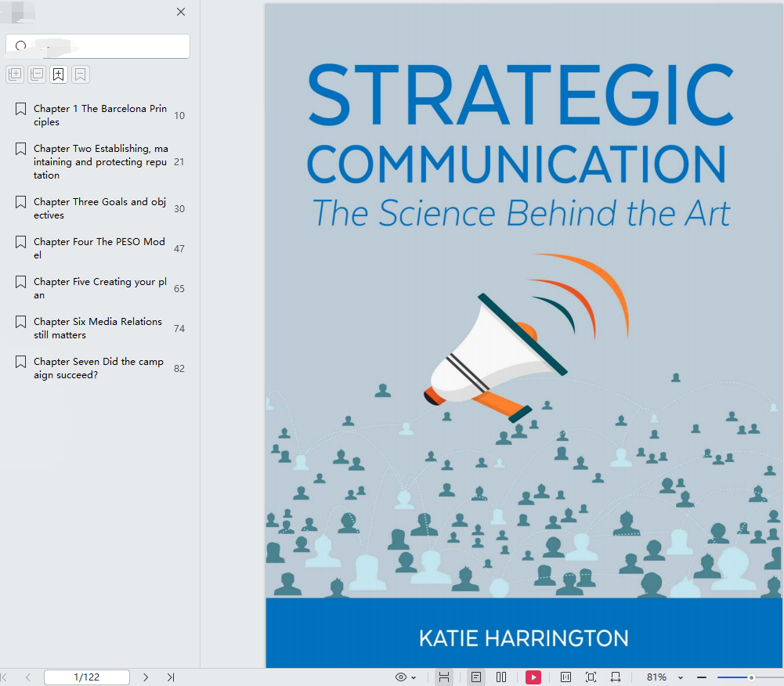Add a new bookmark icon
The height and width of the screenshot is (686, 784).
[59, 74]
